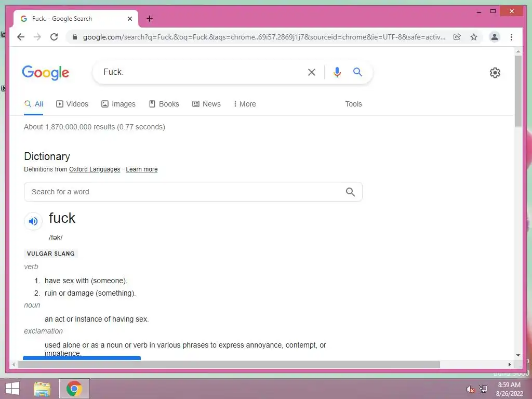Click the horizontal scrollbar at the bottom

tap(229, 364)
